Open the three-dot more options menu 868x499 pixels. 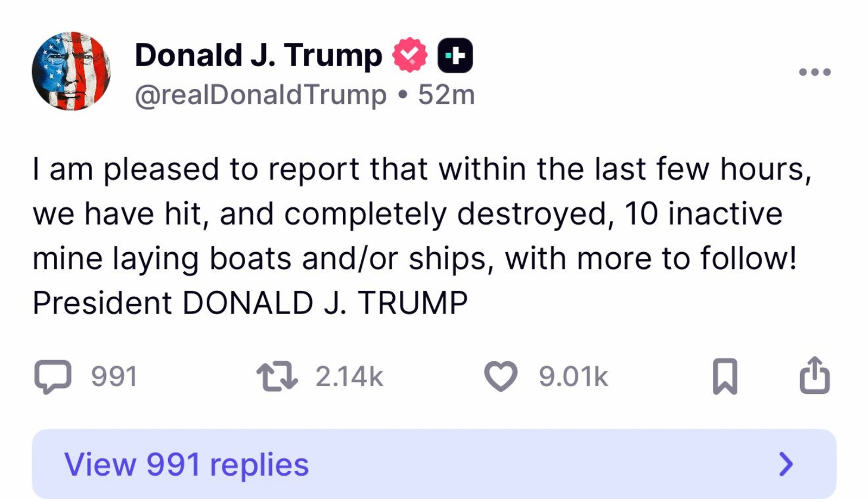(x=814, y=72)
